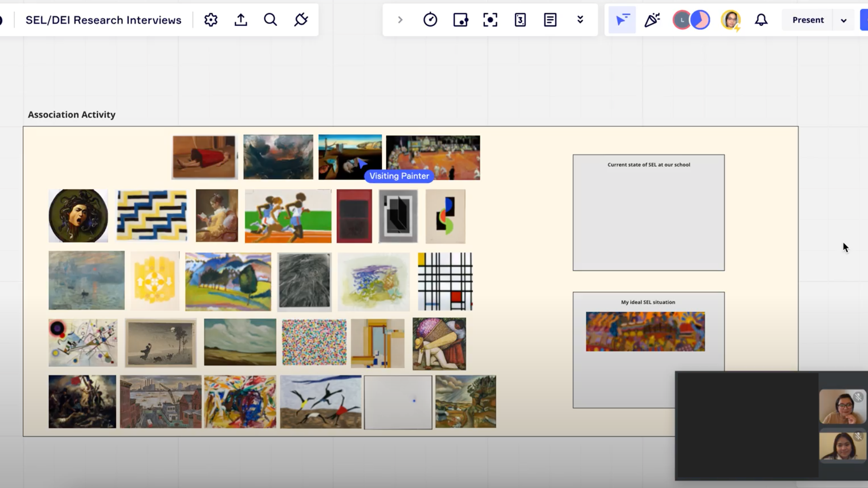Select the black geometric gray square image
The width and height of the screenshot is (868, 488).
pyautogui.click(x=398, y=216)
